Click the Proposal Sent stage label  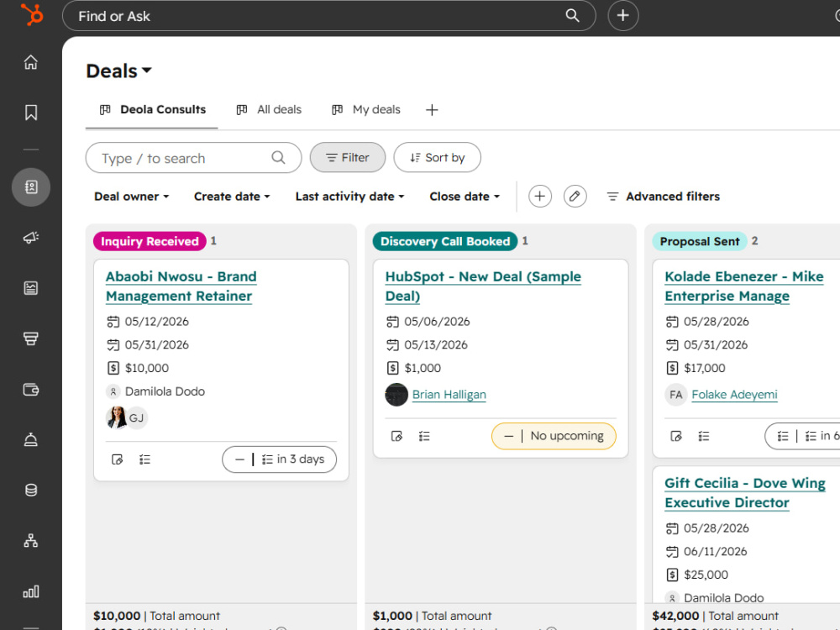coord(700,242)
